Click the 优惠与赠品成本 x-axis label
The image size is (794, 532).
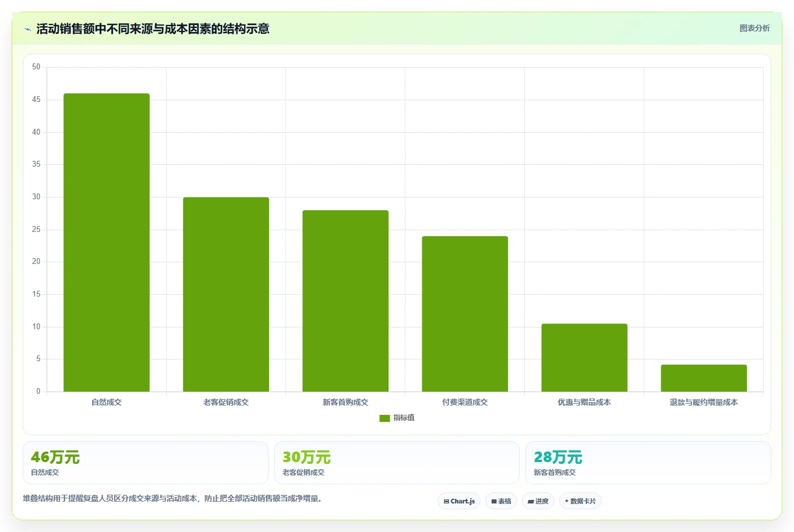click(584, 402)
